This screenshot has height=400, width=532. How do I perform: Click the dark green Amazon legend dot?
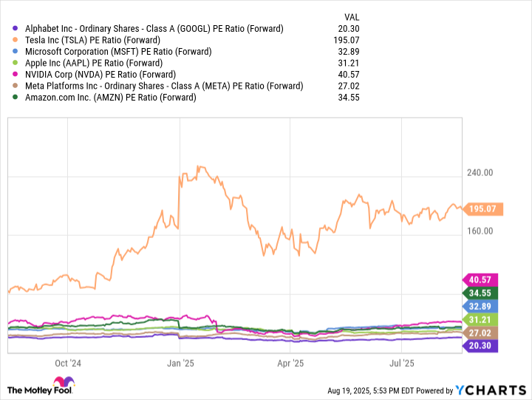tap(15, 97)
